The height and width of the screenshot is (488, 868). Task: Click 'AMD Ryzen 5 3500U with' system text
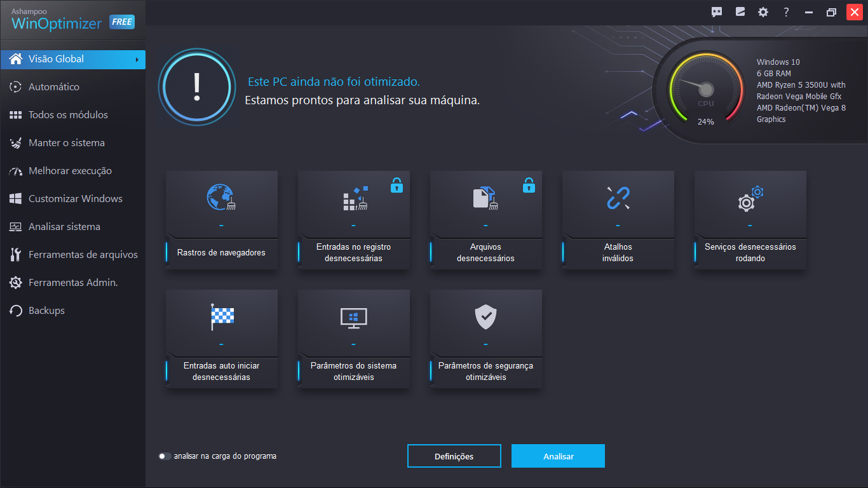pos(801,85)
